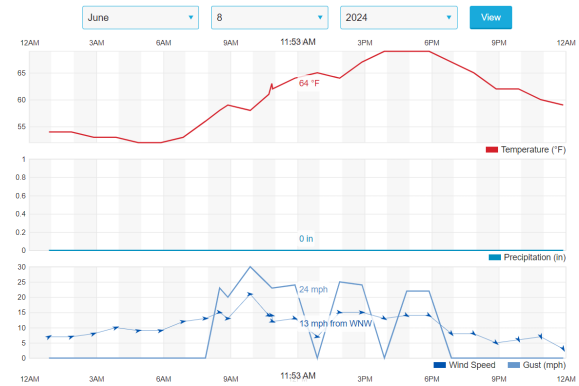Click the last wind arrow near midnight
The width and height of the screenshot is (579, 386).
(563, 348)
